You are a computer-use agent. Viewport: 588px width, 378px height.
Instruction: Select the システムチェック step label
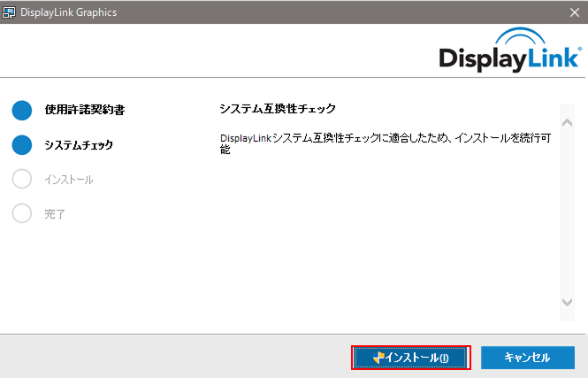point(79,145)
